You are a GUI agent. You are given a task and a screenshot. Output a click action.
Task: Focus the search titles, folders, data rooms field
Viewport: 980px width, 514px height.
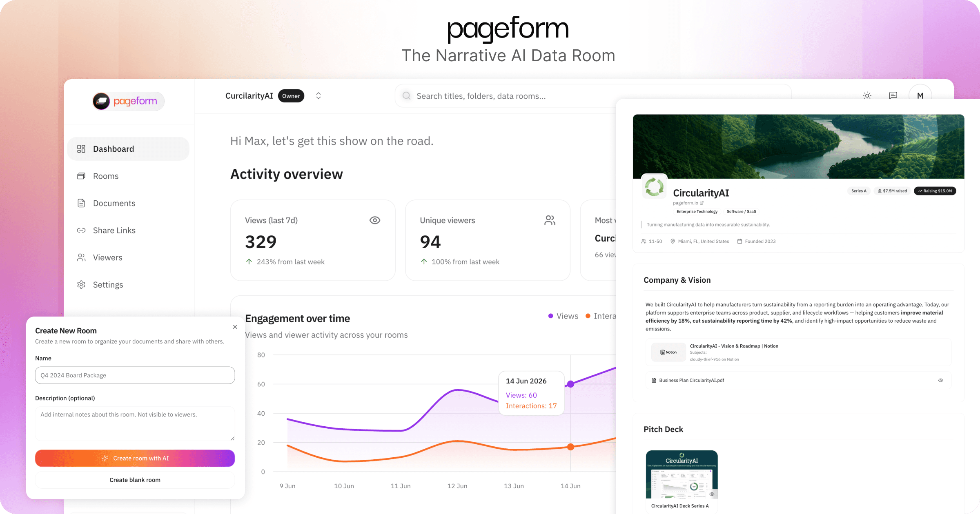point(593,96)
